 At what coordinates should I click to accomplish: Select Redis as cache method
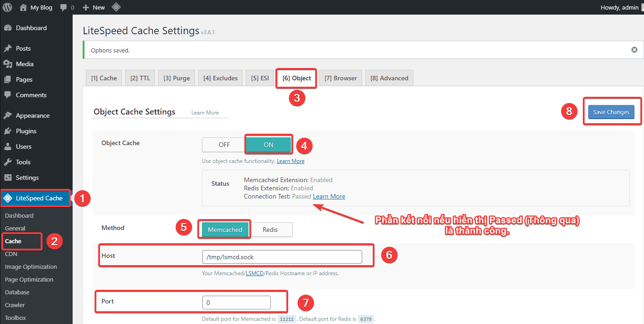pos(270,230)
